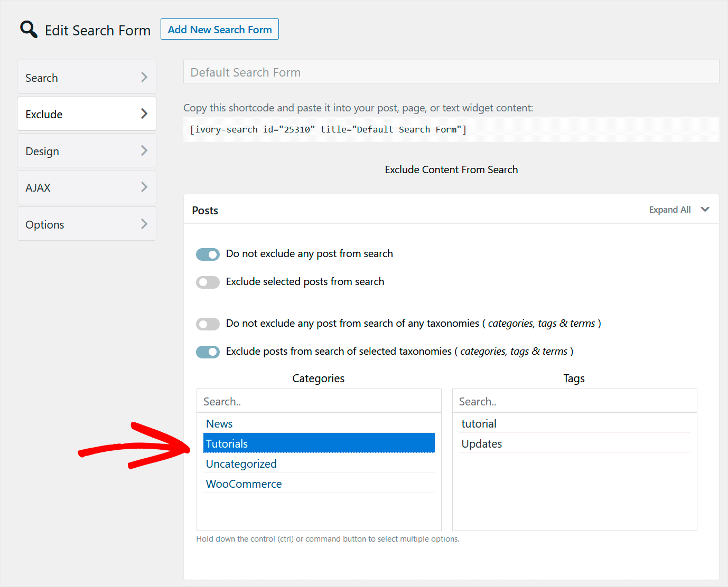Click the chevron arrow on the Options tab
This screenshot has height=587, width=728.
click(144, 224)
